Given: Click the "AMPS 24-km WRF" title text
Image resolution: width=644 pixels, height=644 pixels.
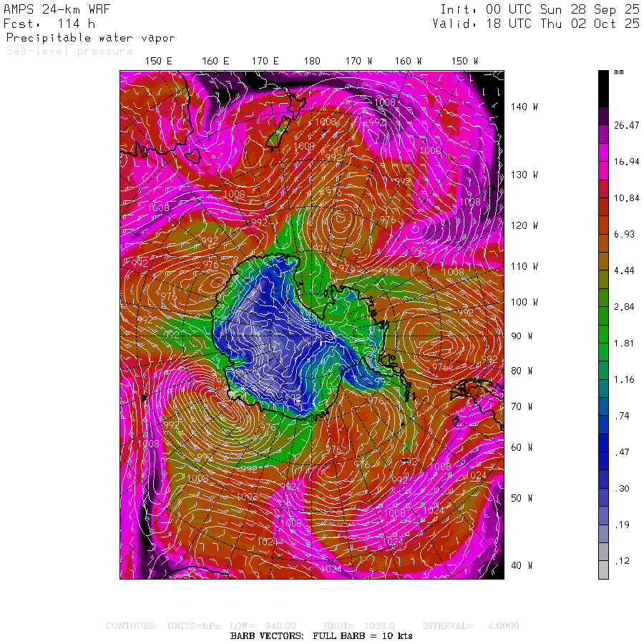Looking at the screenshot, I should pyautogui.click(x=57, y=9).
